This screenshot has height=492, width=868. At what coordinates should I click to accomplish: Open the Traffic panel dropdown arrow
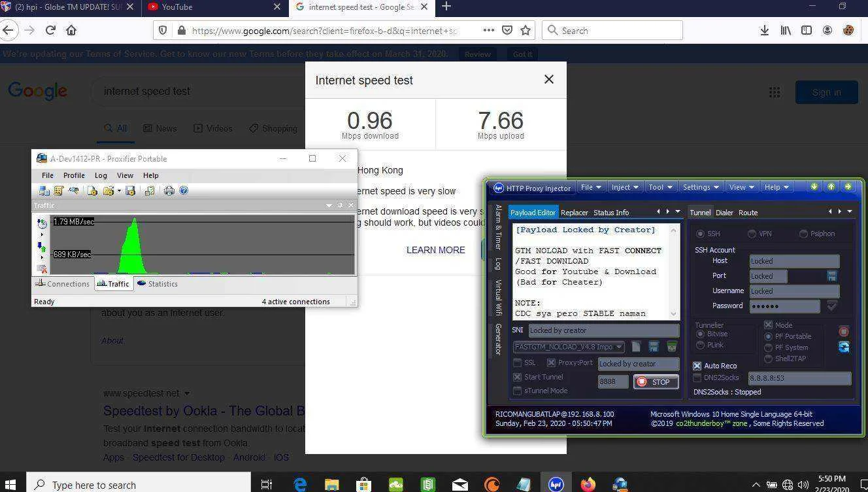tap(329, 205)
